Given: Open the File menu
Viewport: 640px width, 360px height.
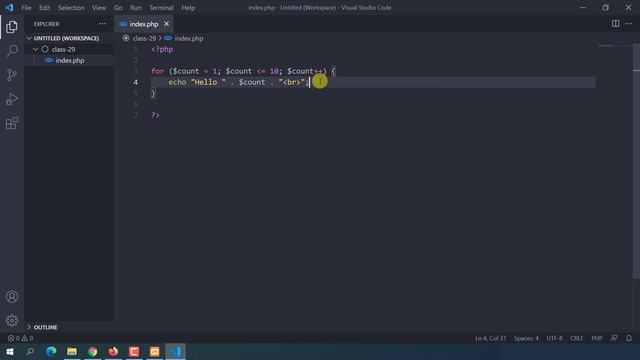Looking at the screenshot, I should click(x=26, y=8).
